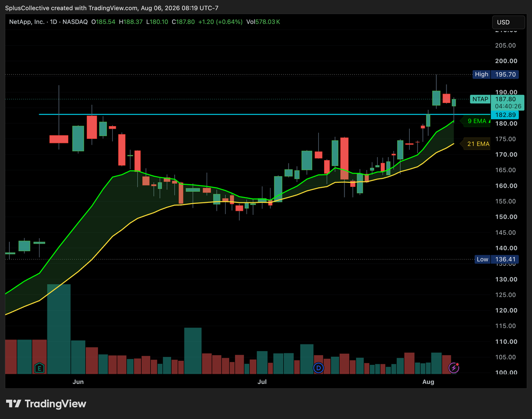Image resolution: width=532 pixels, height=419 pixels.
Task: Click the 130.00 price axis label
Action: tap(505, 279)
